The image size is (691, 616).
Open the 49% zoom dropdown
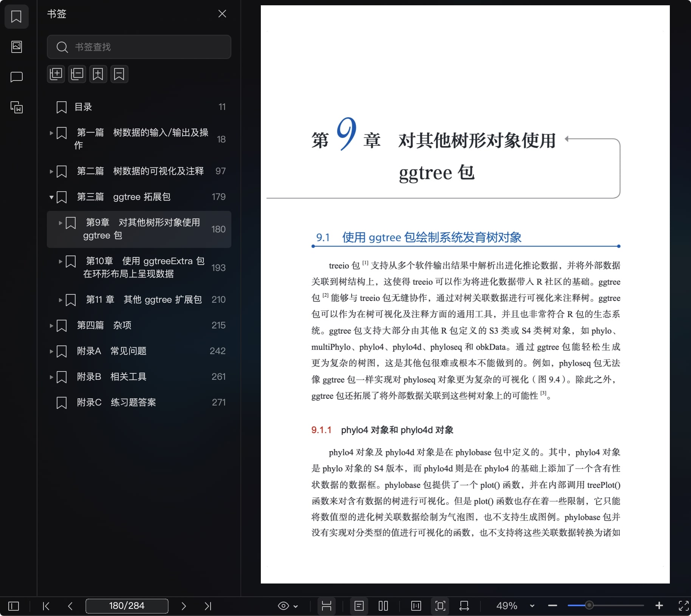coord(532,606)
